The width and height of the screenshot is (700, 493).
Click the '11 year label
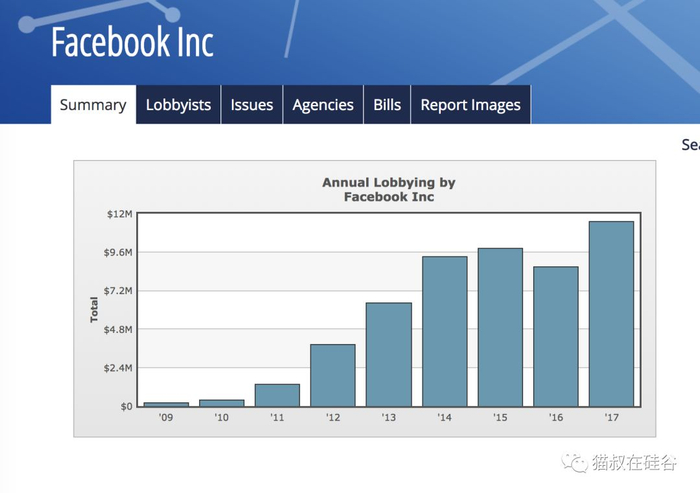click(277, 418)
